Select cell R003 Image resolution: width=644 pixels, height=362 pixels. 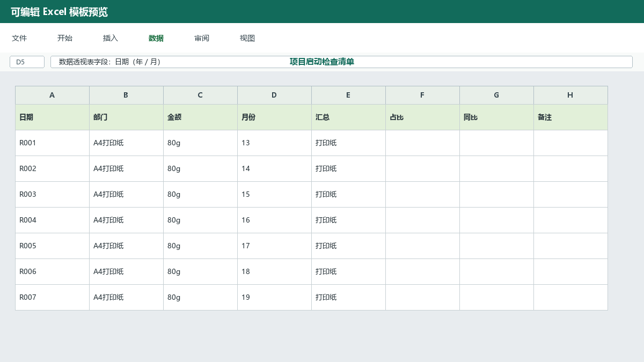tap(52, 194)
